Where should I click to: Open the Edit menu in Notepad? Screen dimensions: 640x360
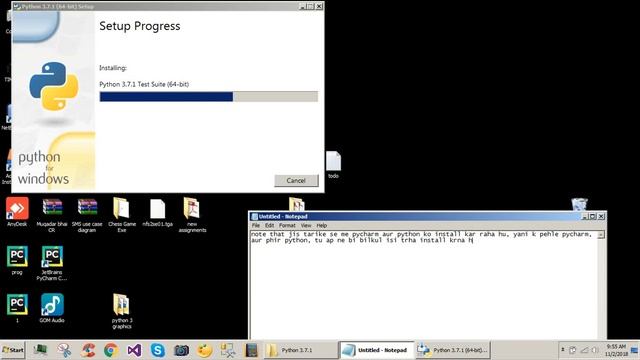[269, 225]
